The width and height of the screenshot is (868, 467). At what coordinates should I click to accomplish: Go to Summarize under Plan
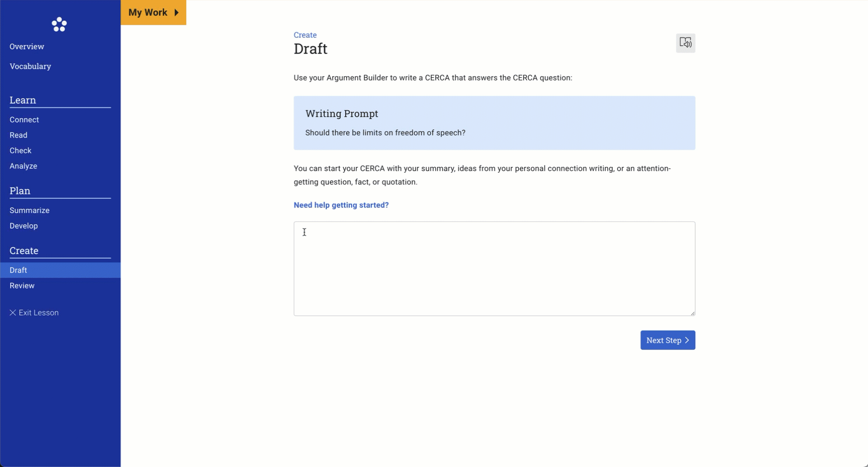tap(29, 210)
